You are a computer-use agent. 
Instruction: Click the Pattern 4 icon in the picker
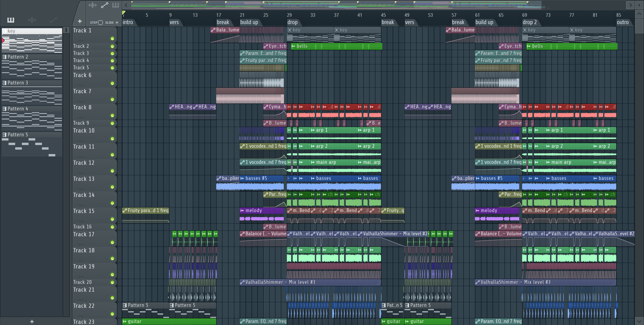[4, 109]
